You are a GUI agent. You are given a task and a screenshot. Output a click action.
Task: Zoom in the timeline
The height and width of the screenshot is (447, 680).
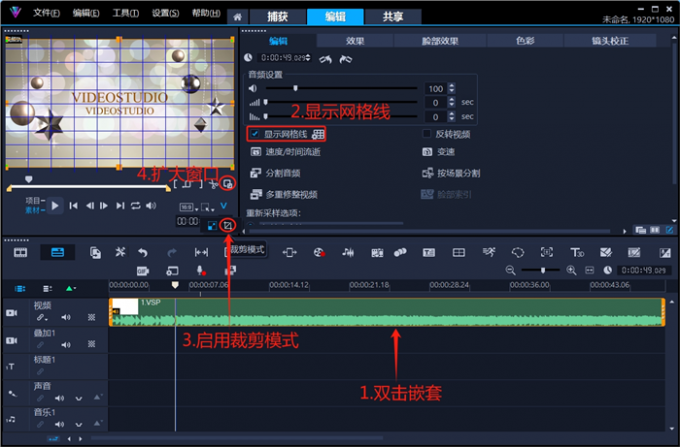[x=571, y=271]
